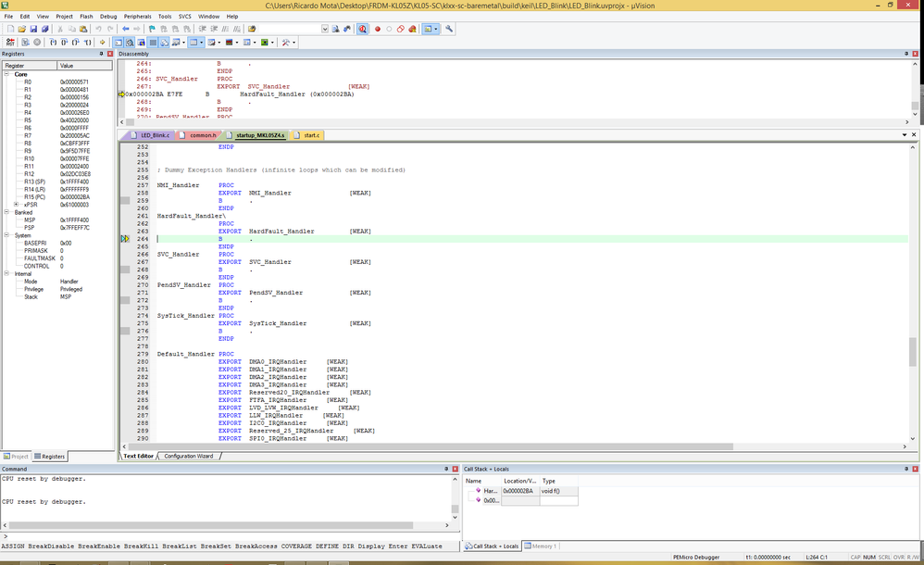Viewport: 924px width, 565px height.
Task: Click the Command window horizontal scrollbar
Action: tap(209, 525)
